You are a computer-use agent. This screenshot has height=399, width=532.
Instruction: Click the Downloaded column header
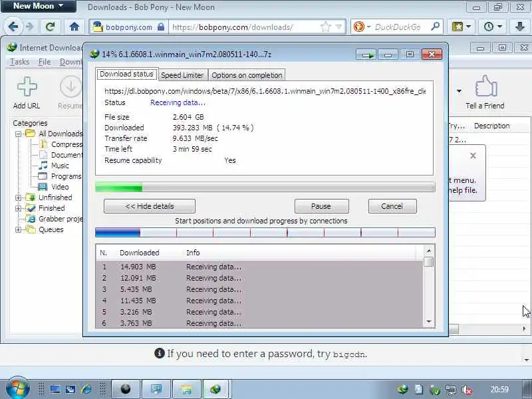click(140, 253)
